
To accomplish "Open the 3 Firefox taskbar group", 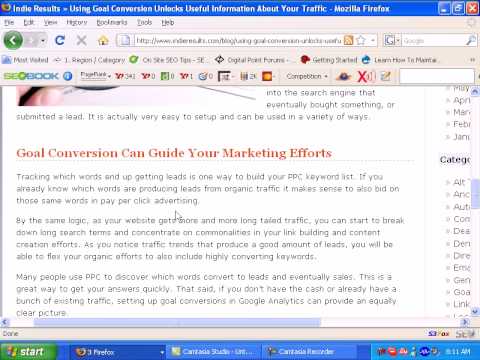I will pos(119,352).
